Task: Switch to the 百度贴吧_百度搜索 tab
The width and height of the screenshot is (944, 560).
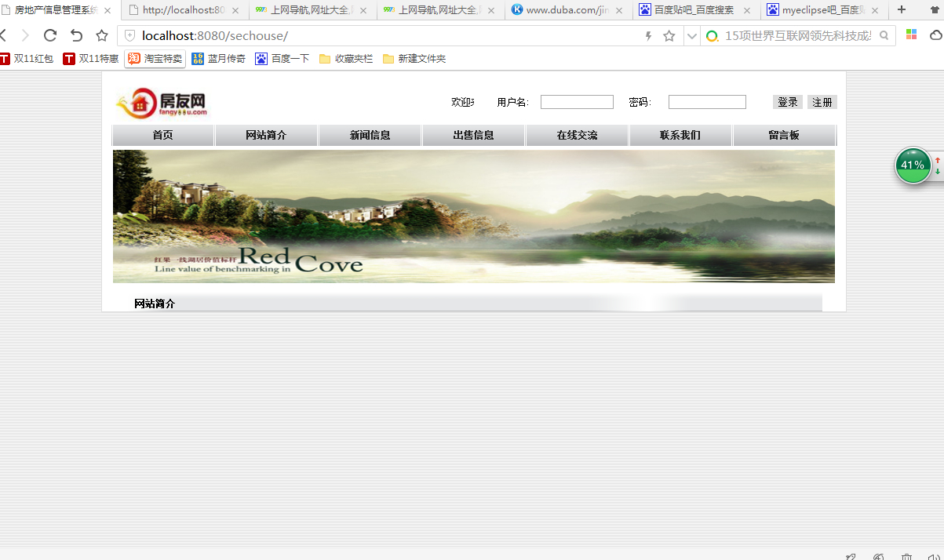Action: 695,10
